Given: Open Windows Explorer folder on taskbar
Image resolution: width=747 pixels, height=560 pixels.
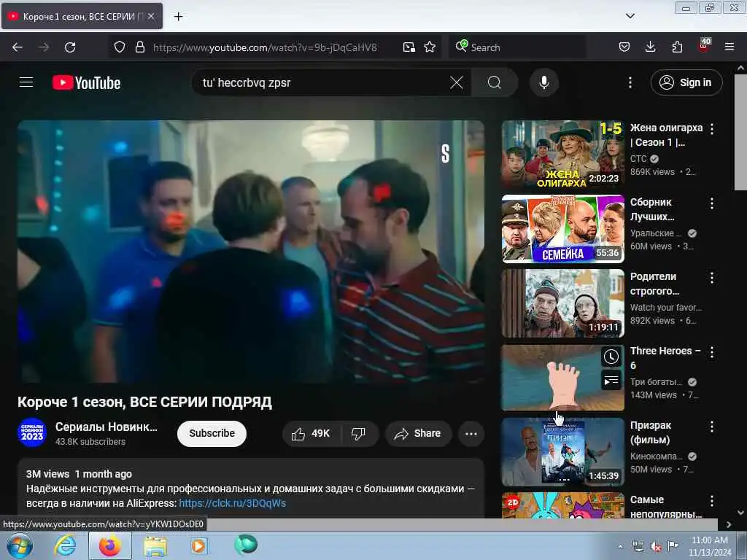Looking at the screenshot, I should [x=155, y=546].
